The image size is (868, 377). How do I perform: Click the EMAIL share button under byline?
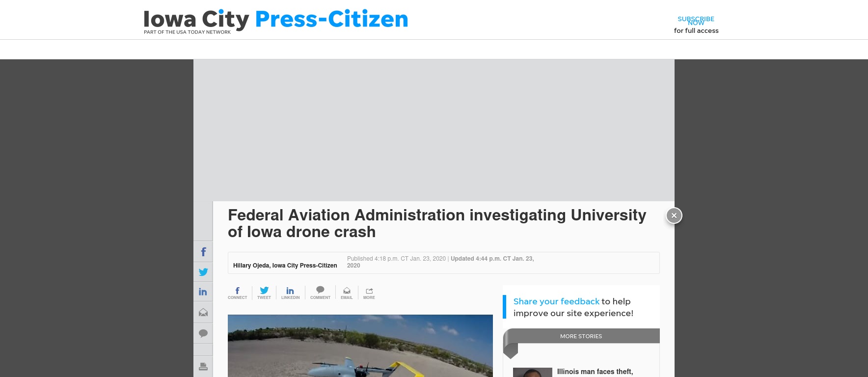[347, 293]
